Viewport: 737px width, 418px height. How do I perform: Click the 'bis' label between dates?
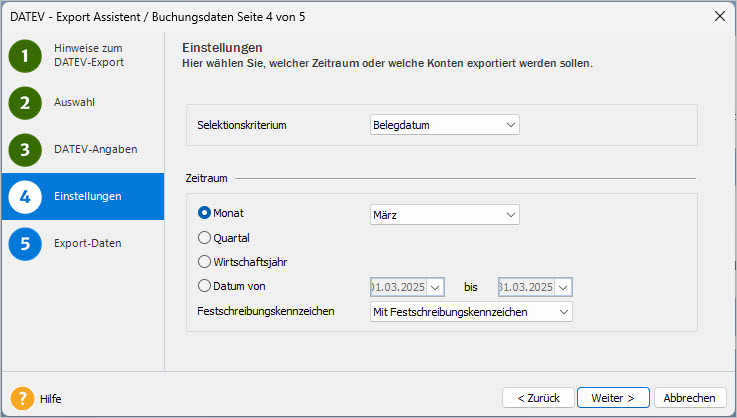tap(470, 287)
